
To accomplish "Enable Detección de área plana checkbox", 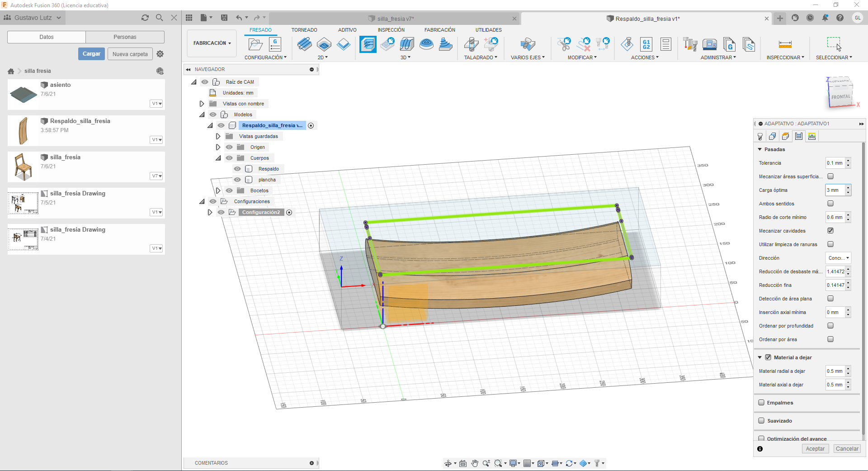I will (830, 299).
